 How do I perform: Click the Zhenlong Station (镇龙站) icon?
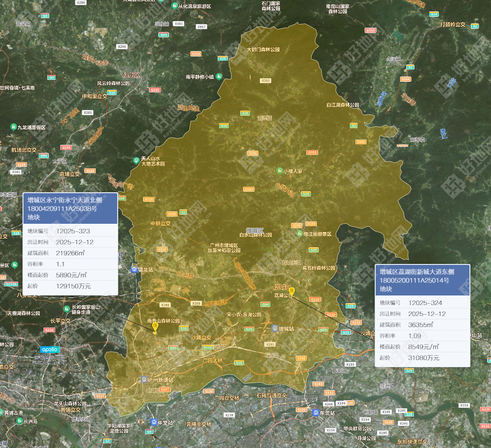134,270
